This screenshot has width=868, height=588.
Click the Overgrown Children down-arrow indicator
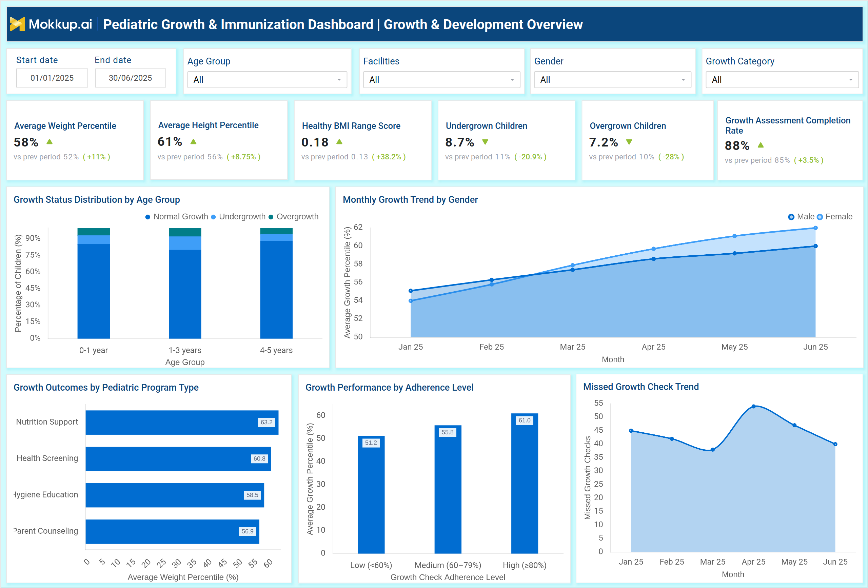(x=629, y=142)
